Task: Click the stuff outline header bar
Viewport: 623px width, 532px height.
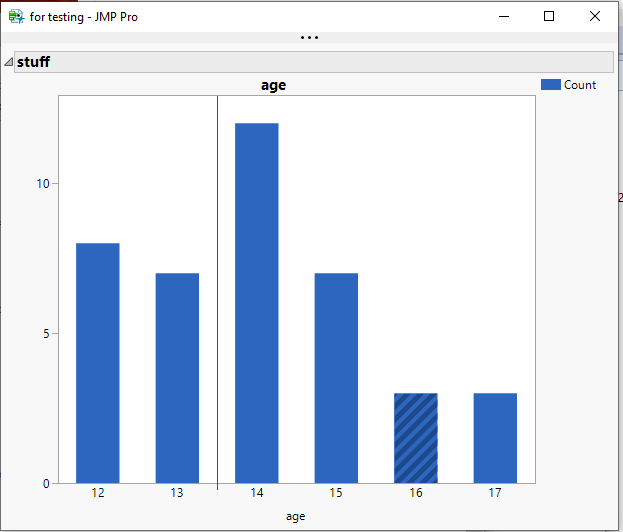Action: 313,62
